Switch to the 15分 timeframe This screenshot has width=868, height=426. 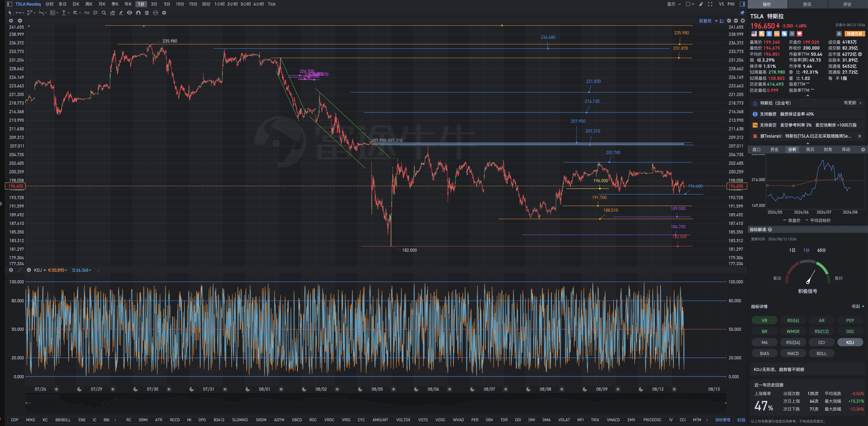click(x=193, y=4)
